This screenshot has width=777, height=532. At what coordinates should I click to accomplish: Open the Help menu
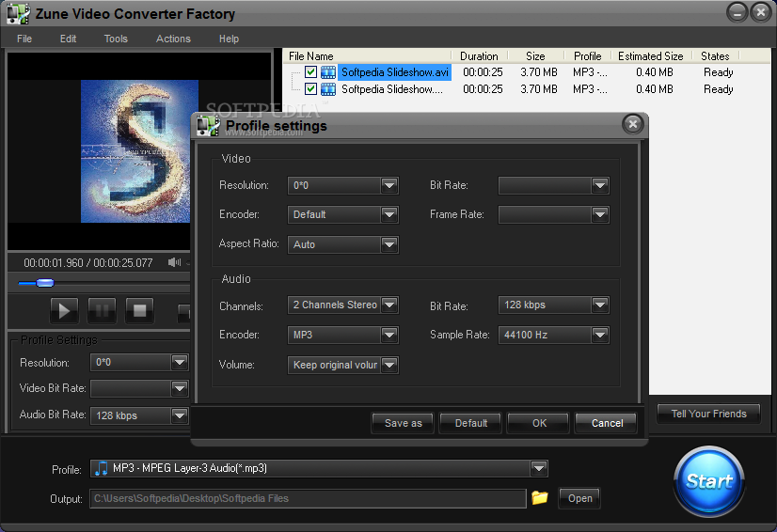[229, 39]
